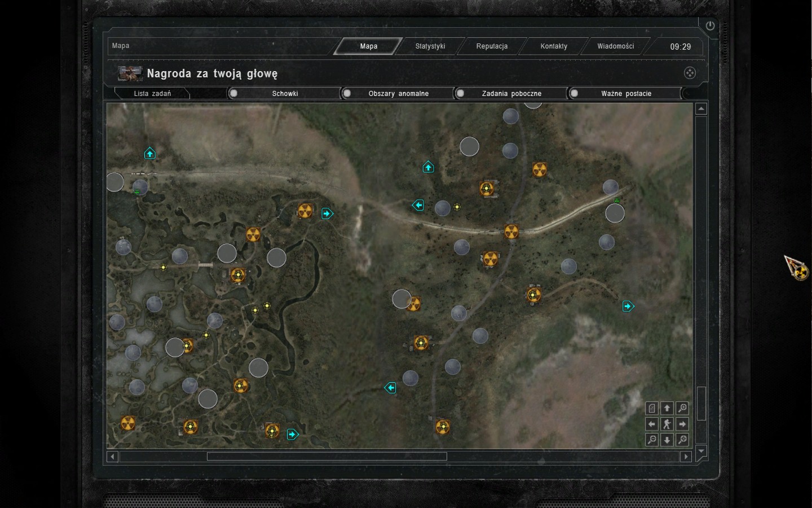This screenshot has width=812, height=508.
Task: Toggle the Schowki map filter
Action: click(285, 93)
